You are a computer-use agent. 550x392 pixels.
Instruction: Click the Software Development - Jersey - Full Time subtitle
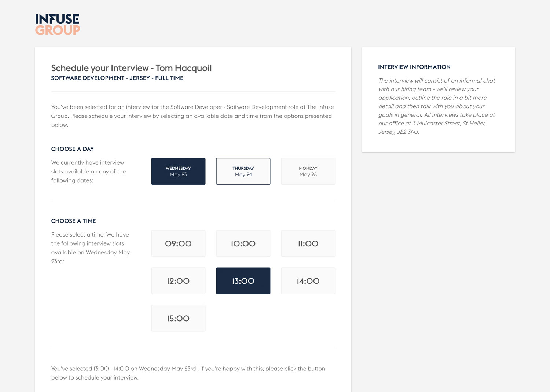pos(117,78)
